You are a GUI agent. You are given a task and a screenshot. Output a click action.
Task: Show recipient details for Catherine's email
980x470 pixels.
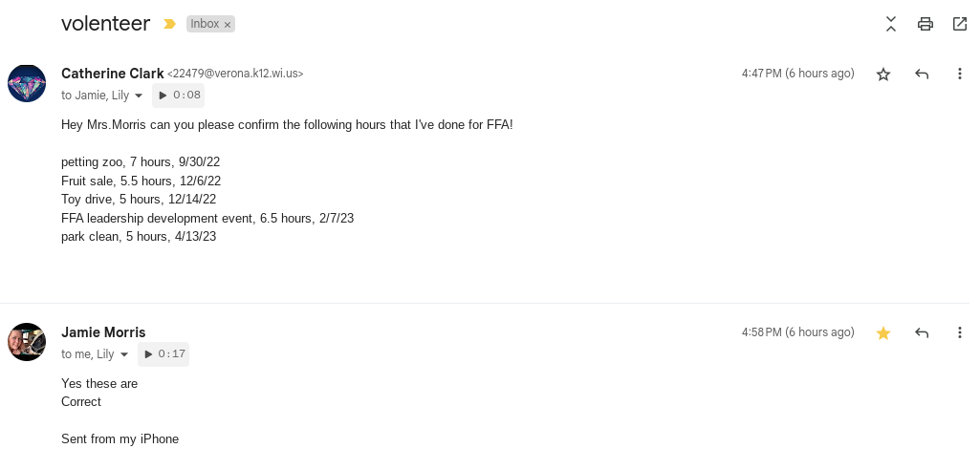pyautogui.click(x=139, y=96)
